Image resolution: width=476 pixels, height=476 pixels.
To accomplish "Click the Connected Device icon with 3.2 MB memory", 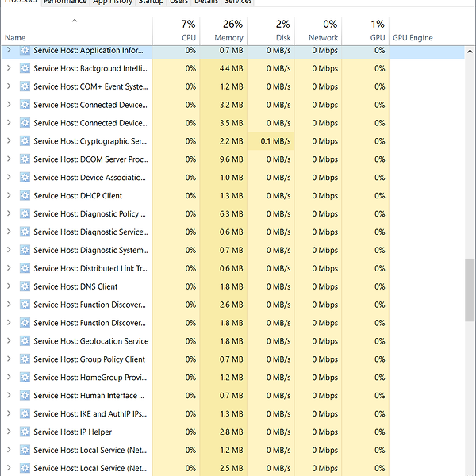I will [x=25, y=105].
